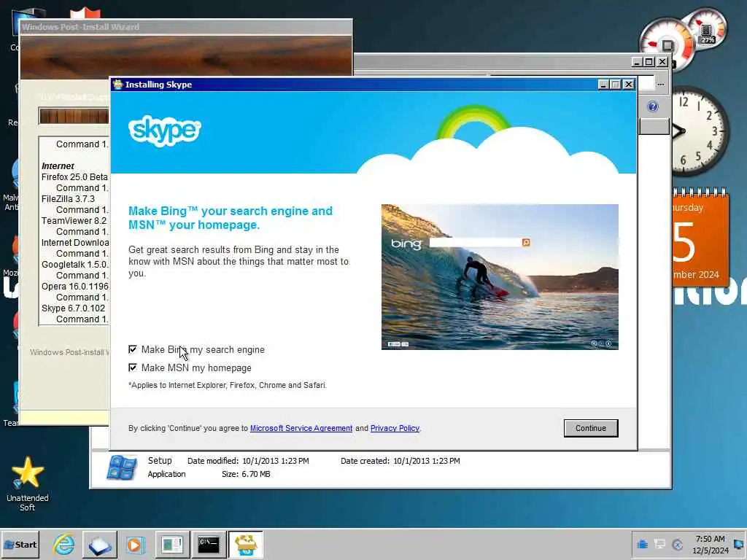Switch to Post-Install Wizard taskbar button
The width and height of the screenshot is (747, 560).
(172, 544)
